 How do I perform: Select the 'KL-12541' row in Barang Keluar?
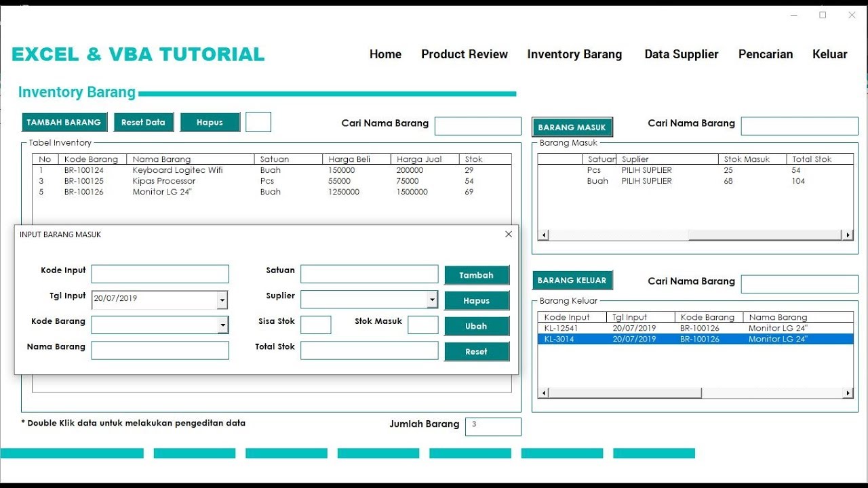(x=696, y=328)
